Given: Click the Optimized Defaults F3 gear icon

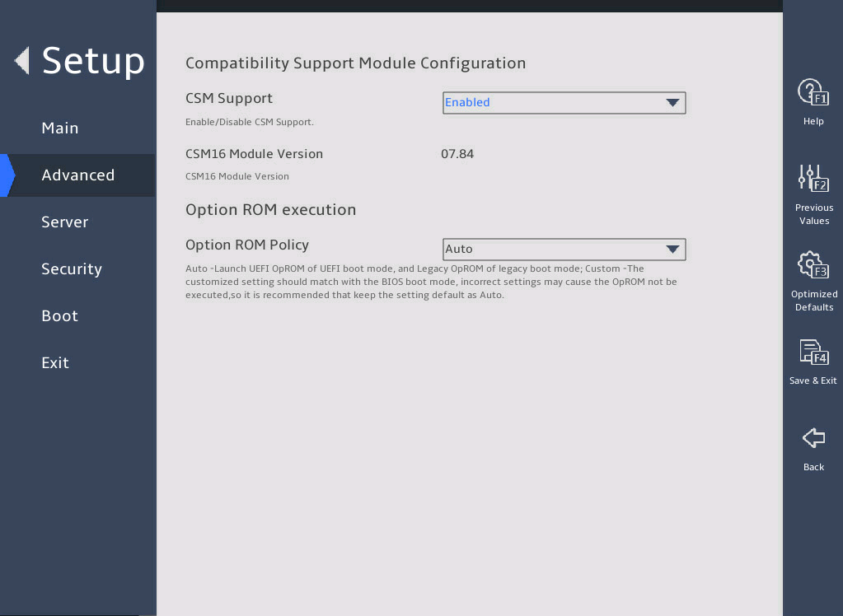Looking at the screenshot, I should (x=813, y=265).
